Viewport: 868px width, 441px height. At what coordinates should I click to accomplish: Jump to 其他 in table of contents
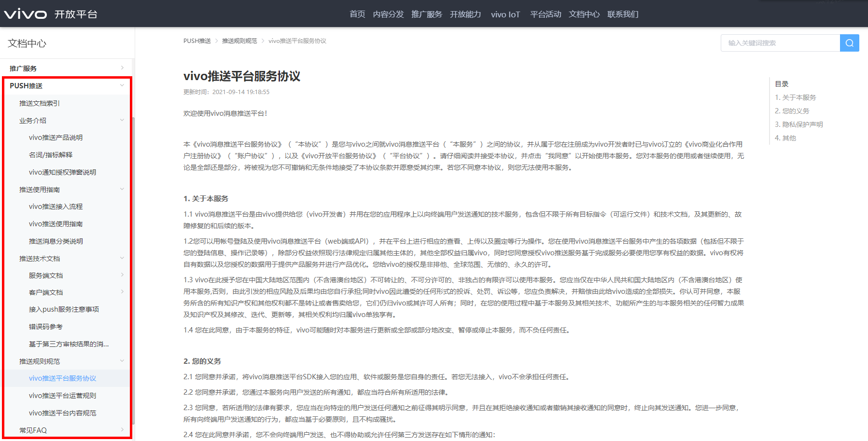(785, 138)
